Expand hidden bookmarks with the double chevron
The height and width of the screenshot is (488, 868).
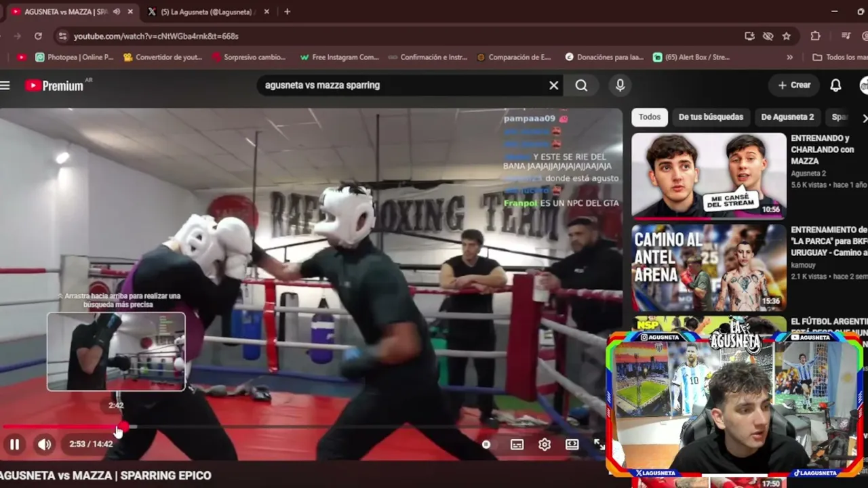pos(789,58)
